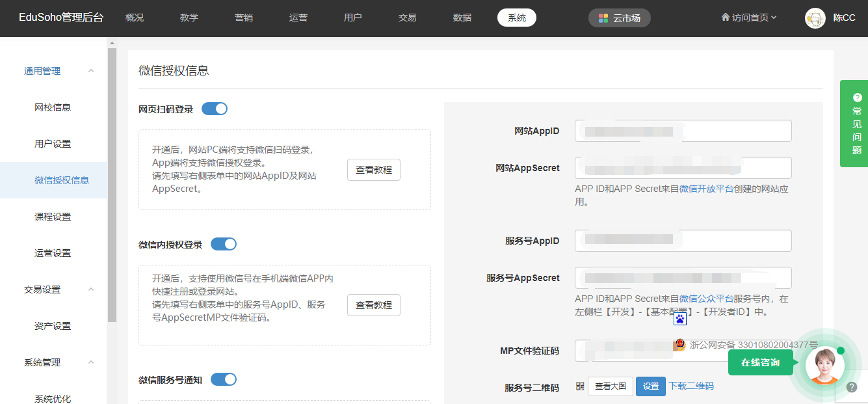Screen dimensions: 868x404
Task: Collapse the 交易设置 sidebar section
Action: click(91, 290)
